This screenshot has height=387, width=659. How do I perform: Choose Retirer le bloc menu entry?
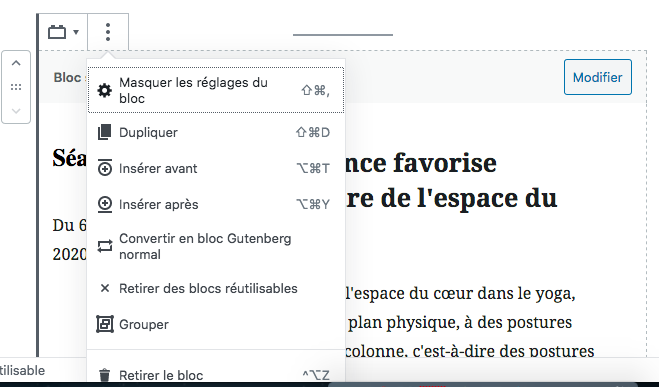point(216,374)
